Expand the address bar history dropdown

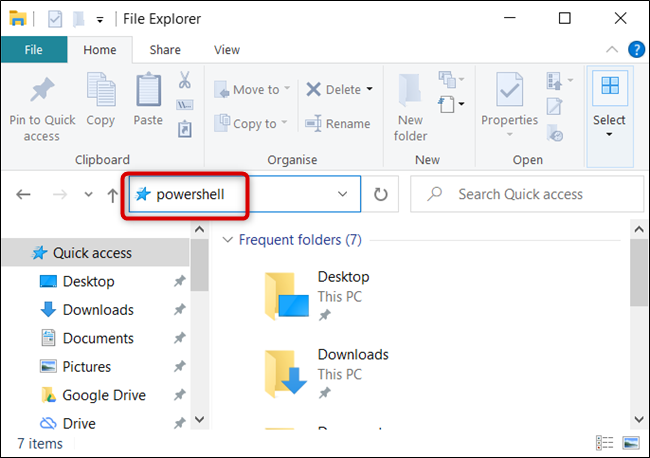pyautogui.click(x=342, y=194)
